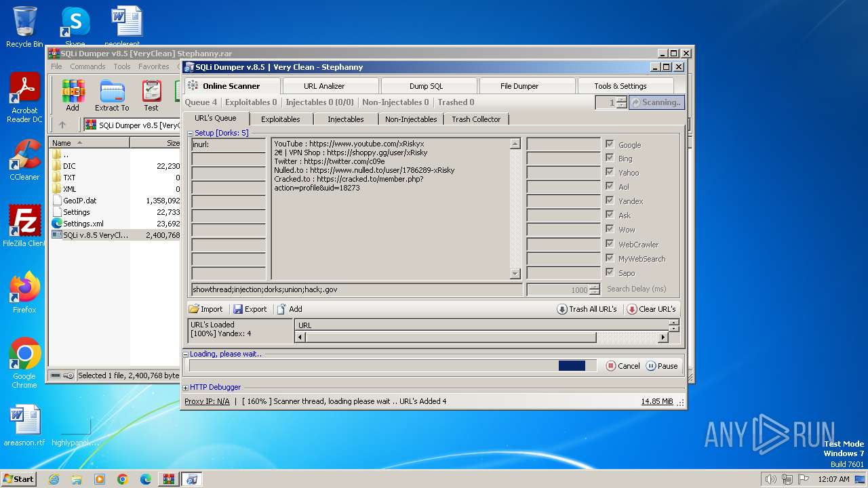Viewport: 868px width, 488px height.
Task: Click Export URLs button
Action: [x=250, y=309]
